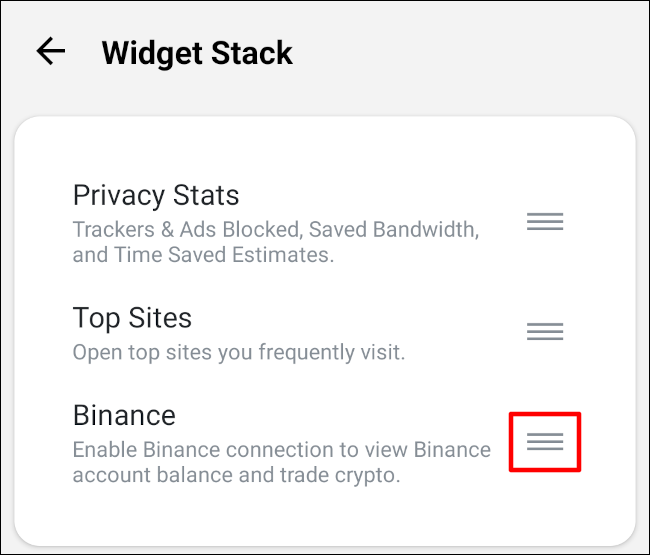This screenshot has height=555, width=650.
Task: Click the gray header area beside Widget Stack
Action: tap(468, 54)
